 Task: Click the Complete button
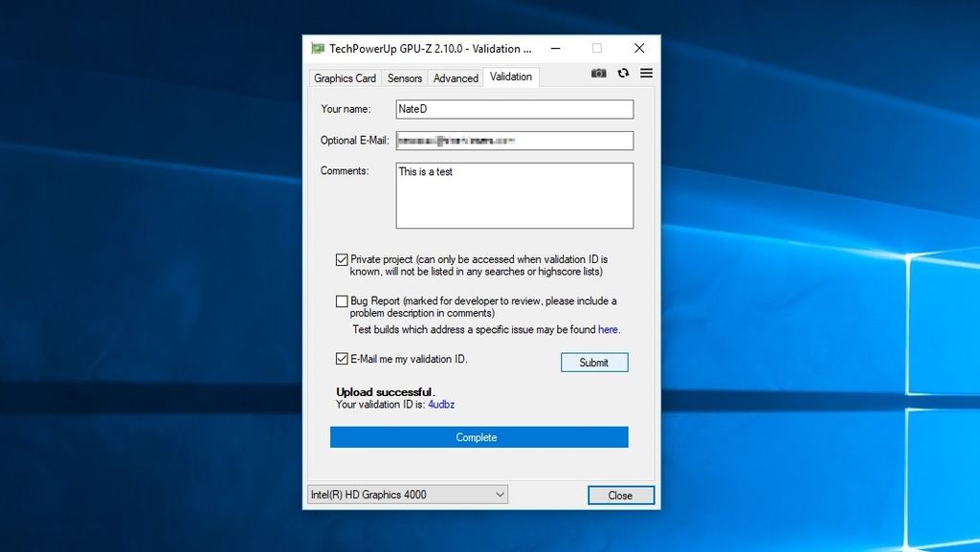pyautogui.click(x=479, y=437)
